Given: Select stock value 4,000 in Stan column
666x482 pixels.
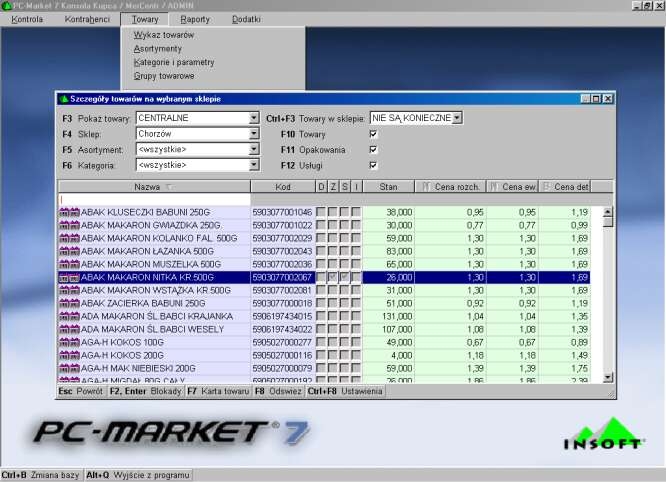Looking at the screenshot, I should (388, 355).
